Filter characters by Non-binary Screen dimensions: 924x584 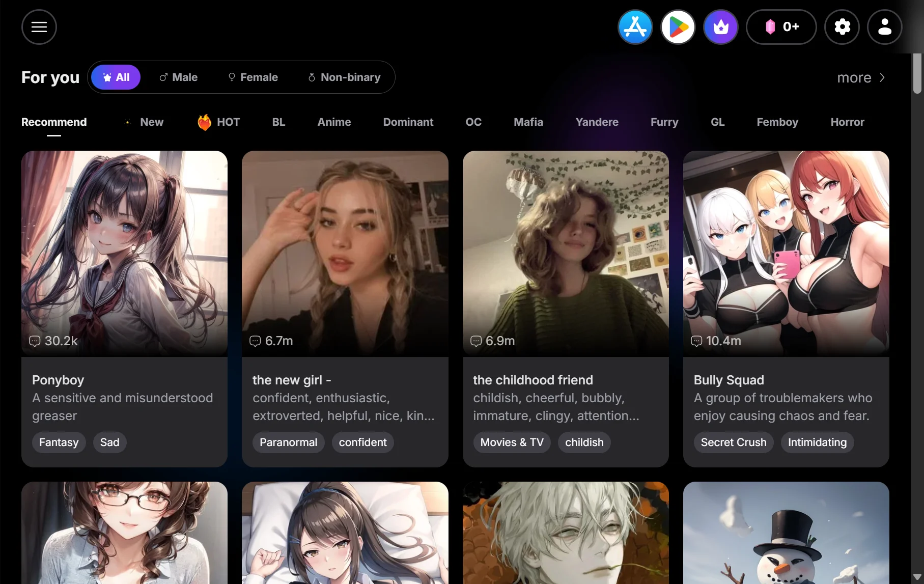[x=344, y=77]
